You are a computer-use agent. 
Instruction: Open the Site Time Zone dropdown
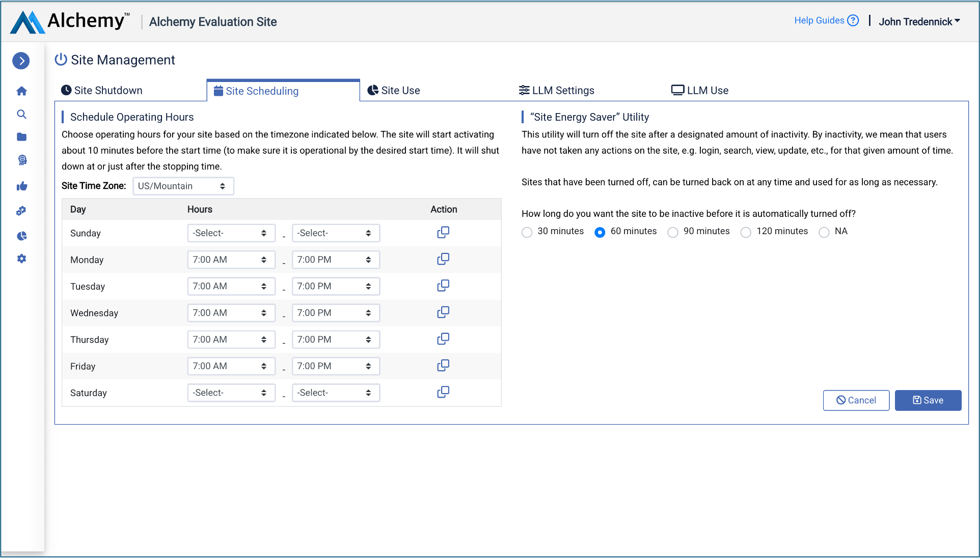[x=183, y=186]
